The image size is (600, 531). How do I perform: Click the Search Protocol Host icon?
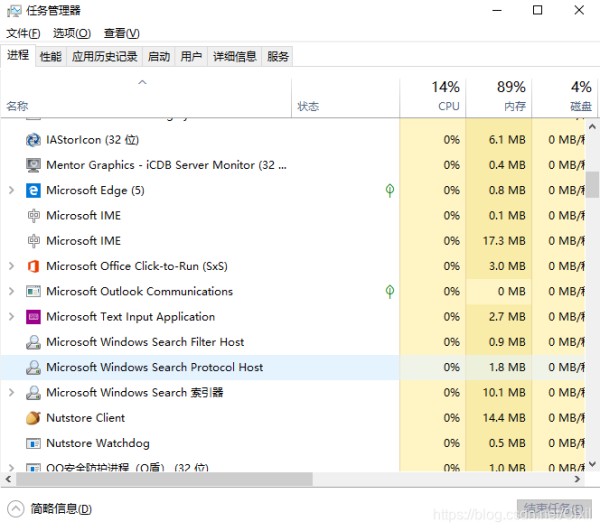click(33, 367)
